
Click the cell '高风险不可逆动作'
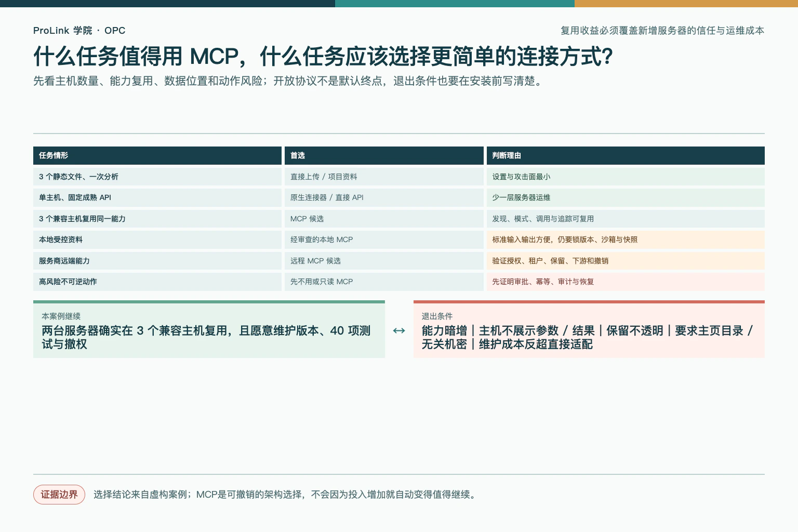pos(157,282)
